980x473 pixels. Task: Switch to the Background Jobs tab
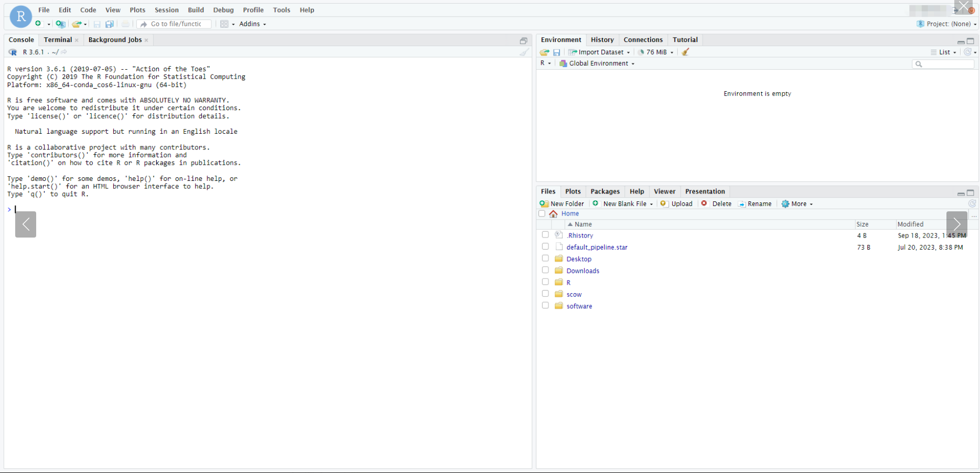point(115,40)
